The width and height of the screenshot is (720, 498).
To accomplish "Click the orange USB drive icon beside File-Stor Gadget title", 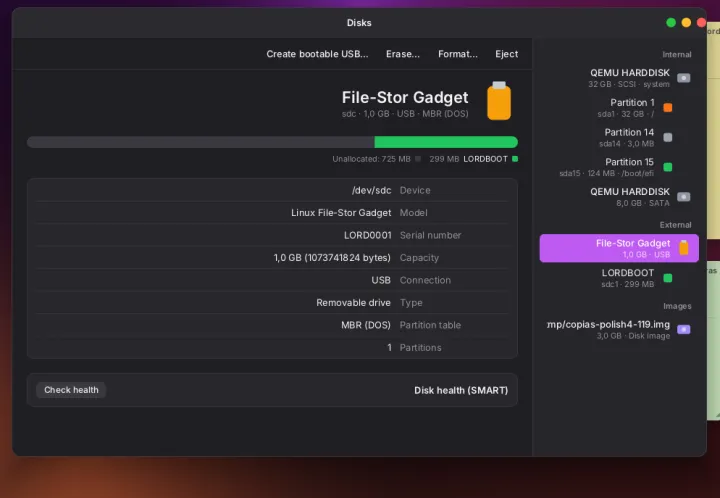I will [x=499, y=101].
